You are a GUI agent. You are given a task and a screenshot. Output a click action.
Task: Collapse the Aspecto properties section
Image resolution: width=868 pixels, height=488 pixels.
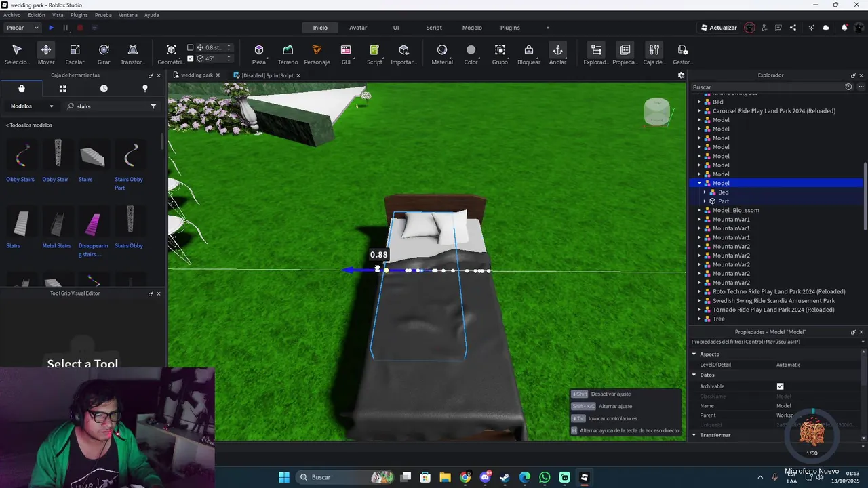click(694, 354)
